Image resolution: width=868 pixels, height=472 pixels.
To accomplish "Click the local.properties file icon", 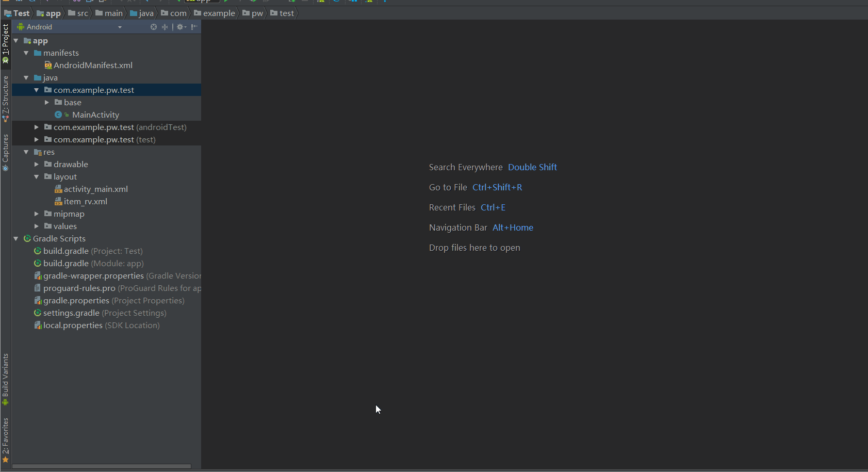I will pyautogui.click(x=38, y=325).
